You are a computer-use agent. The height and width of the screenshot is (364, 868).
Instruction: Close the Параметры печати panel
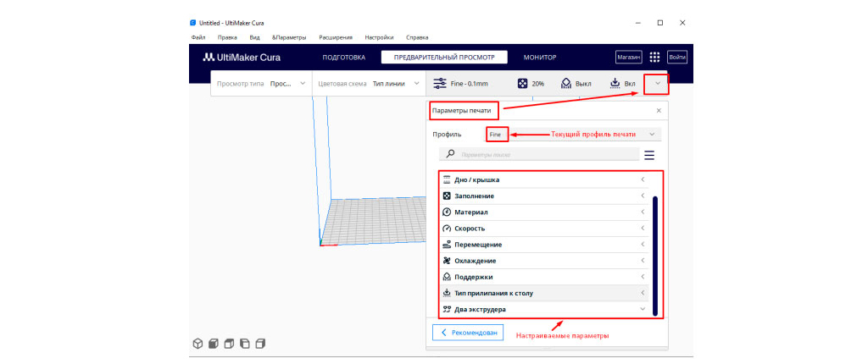pyautogui.click(x=659, y=111)
